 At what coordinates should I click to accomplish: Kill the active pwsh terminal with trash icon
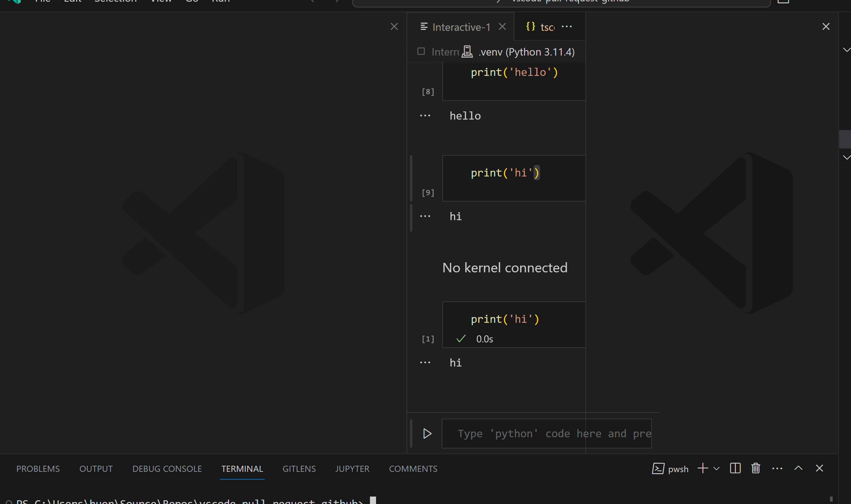coord(755,468)
